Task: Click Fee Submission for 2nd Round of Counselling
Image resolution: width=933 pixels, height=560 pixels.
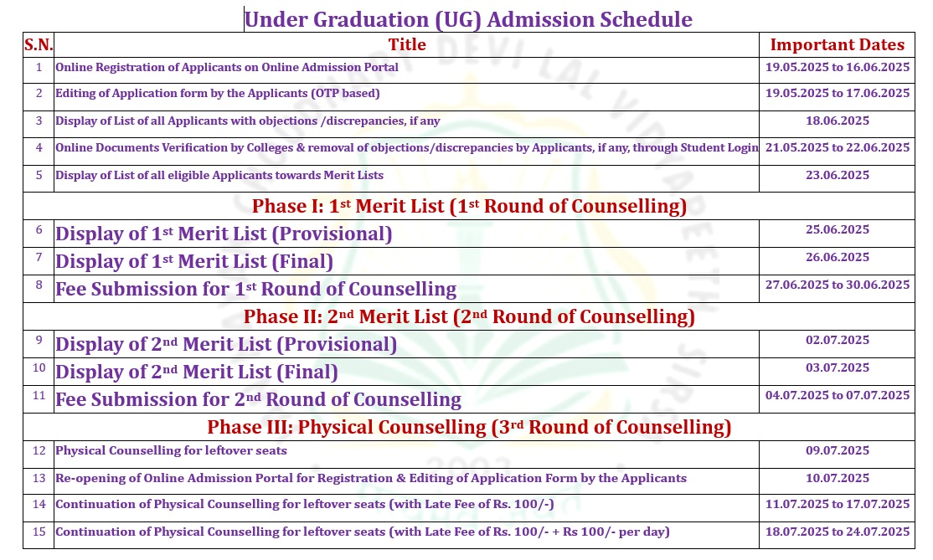Action: 258,399
